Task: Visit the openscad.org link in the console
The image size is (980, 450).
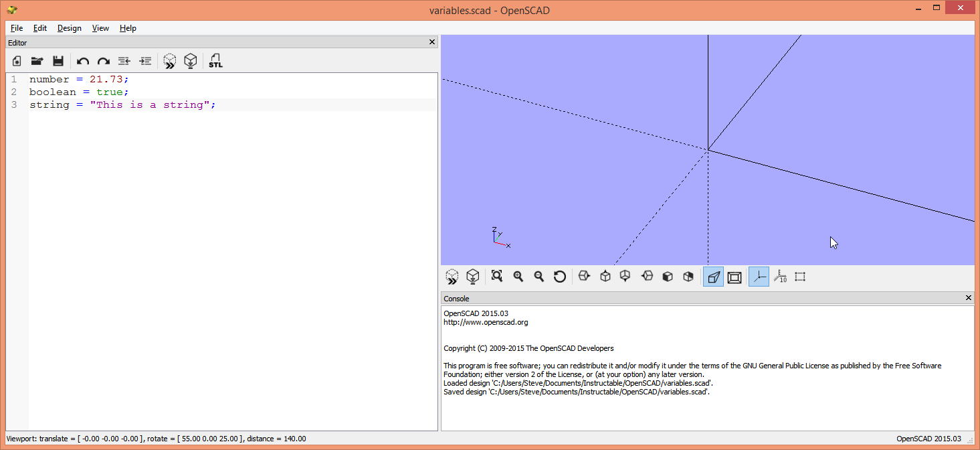Action: tap(485, 321)
